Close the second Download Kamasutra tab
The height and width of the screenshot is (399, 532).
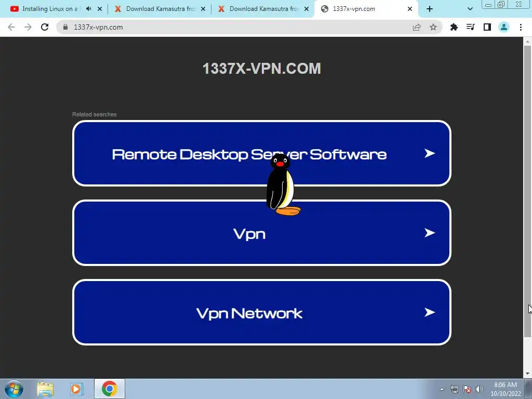[x=307, y=9]
